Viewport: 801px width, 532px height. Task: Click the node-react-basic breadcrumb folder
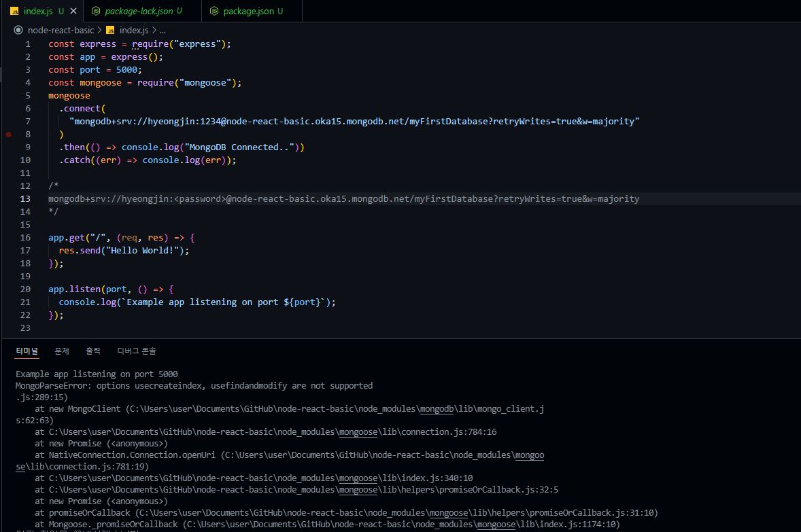61,30
